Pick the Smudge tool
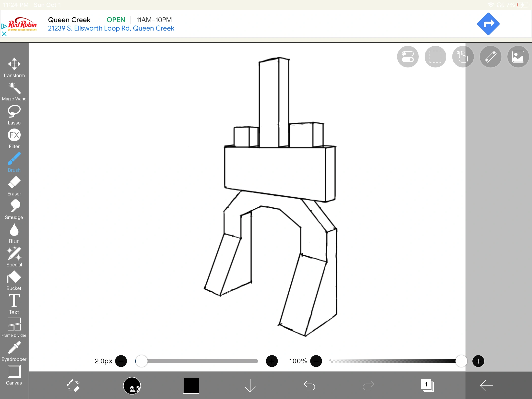532x399 pixels. [x=14, y=209]
